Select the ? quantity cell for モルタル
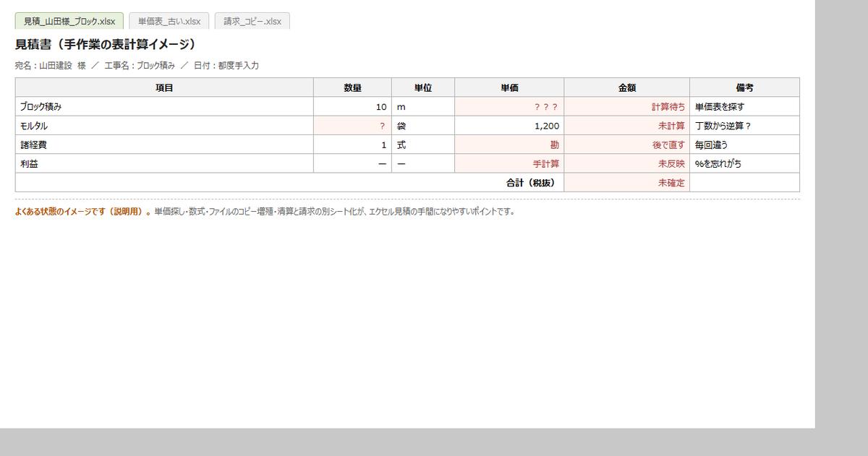Screen dimensions: 868x456 click(353, 126)
